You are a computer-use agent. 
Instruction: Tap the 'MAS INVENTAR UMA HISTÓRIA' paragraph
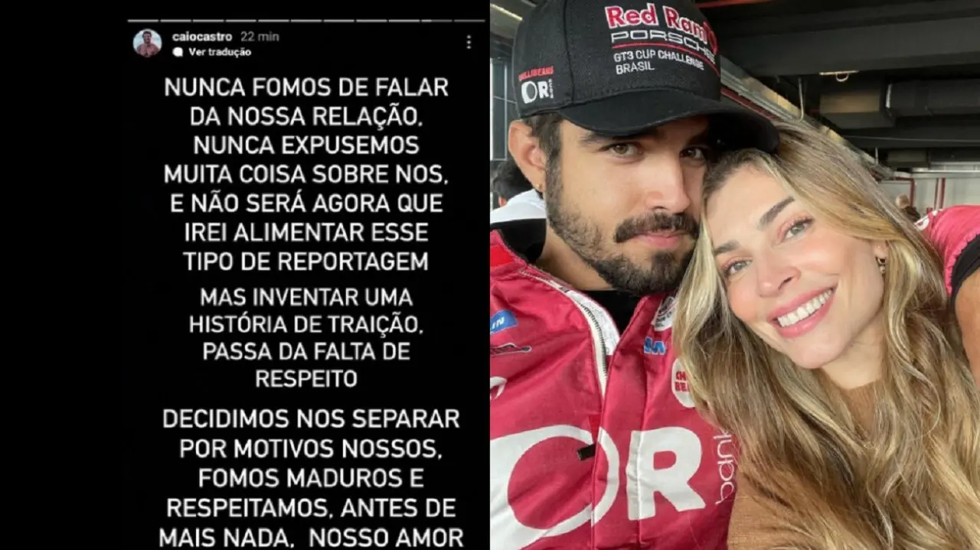pyautogui.click(x=306, y=337)
